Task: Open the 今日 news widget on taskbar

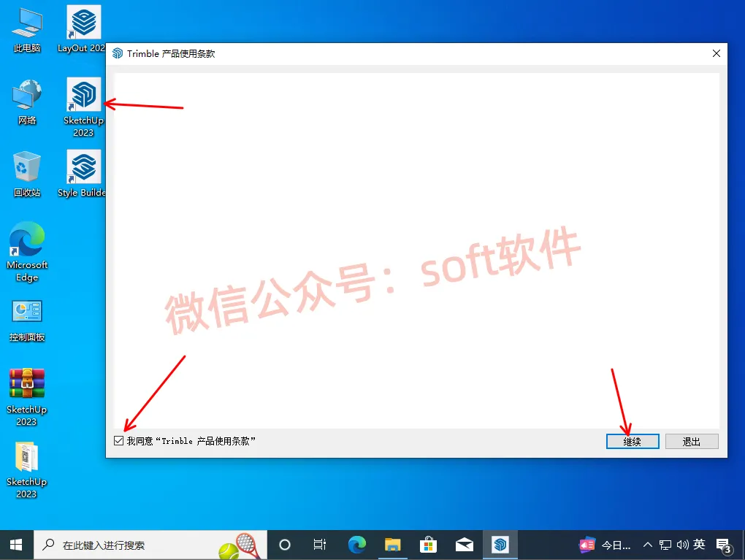Action: pos(605,545)
